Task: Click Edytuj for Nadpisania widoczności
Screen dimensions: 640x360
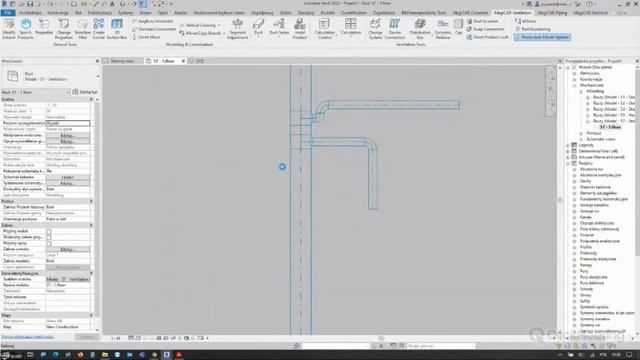Action: (68, 135)
